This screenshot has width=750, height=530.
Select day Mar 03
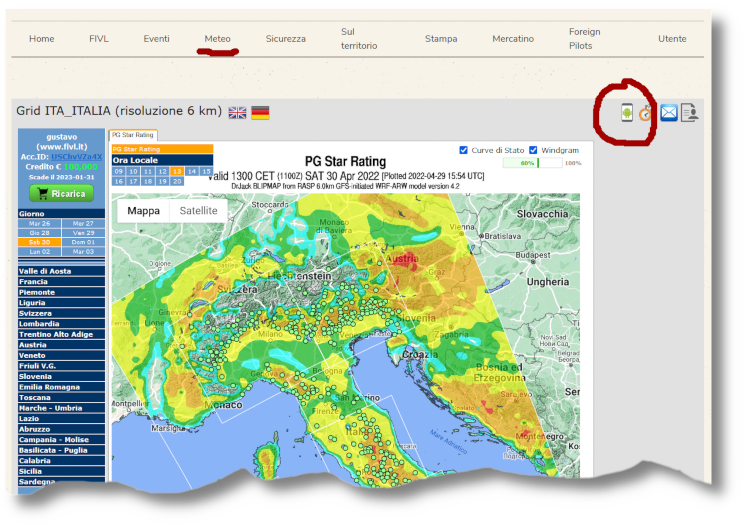(x=83, y=252)
